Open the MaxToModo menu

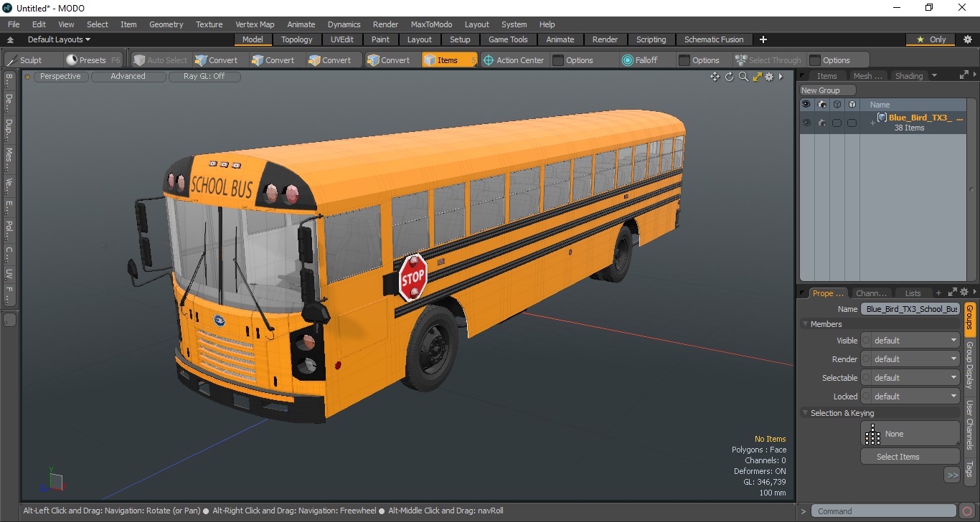(431, 24)
